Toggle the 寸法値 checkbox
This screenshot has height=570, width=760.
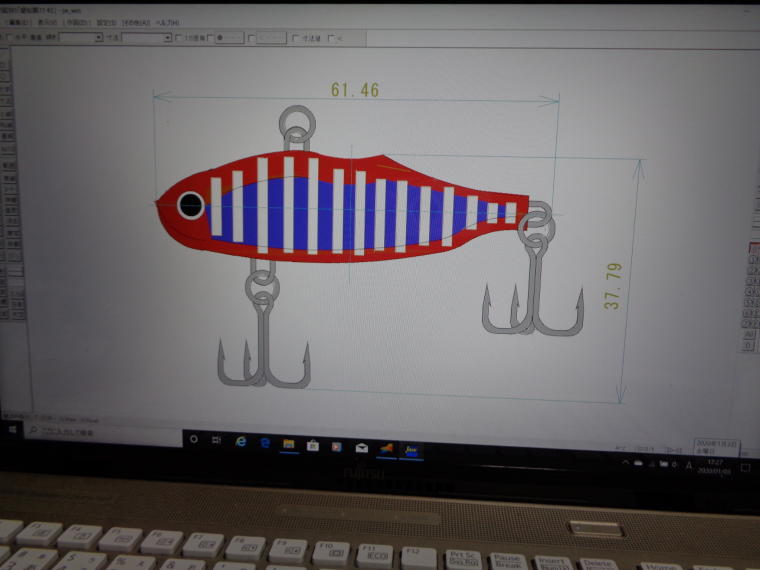(296, 38)
